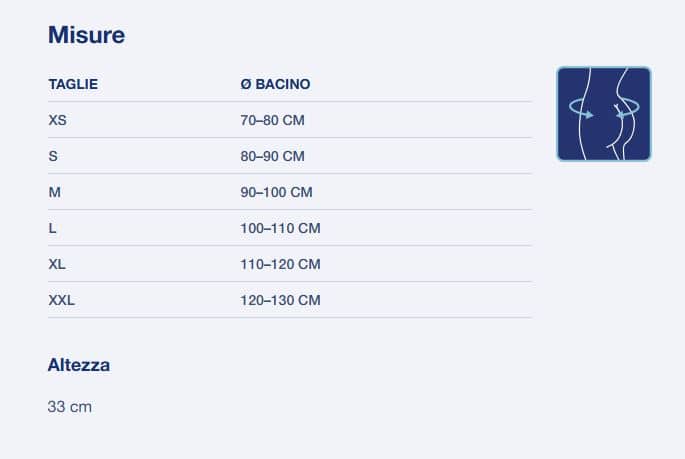This screenshot has width=685, height=459.
Task: Select the XXL size row label
Action: click(61, 300)
